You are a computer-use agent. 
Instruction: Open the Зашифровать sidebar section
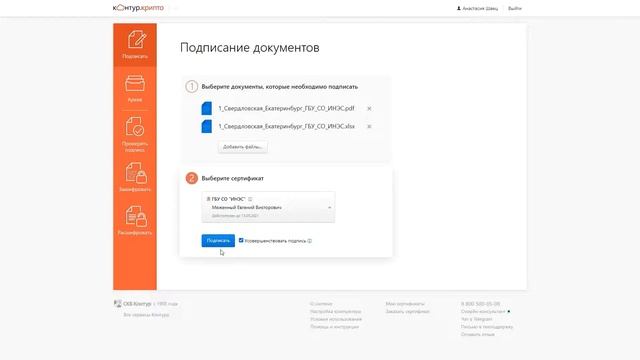(135, 177)
